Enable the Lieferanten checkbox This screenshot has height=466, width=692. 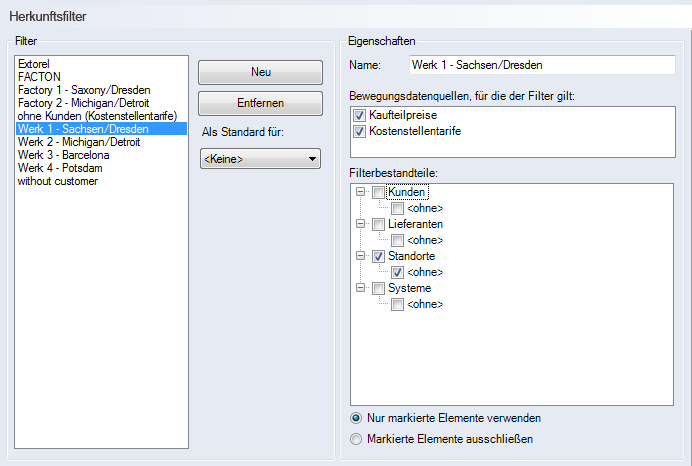click(378, 225)
